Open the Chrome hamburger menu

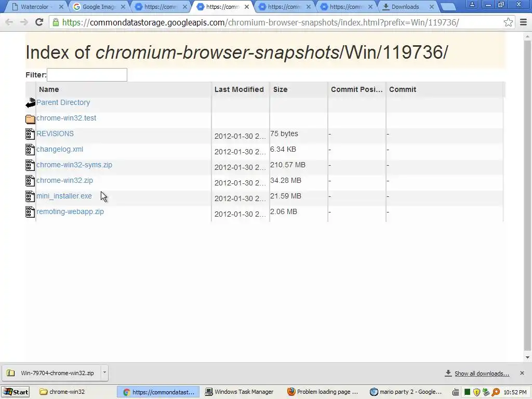(x=523, y=22)
